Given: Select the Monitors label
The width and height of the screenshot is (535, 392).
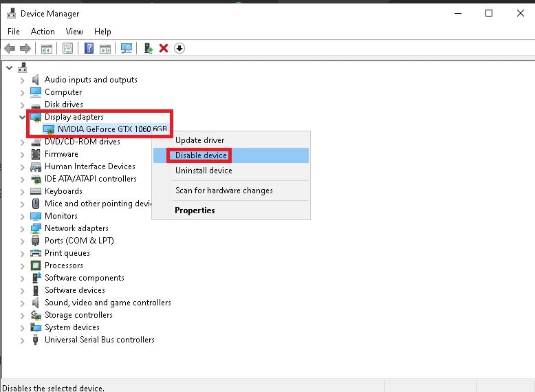Looking at the screenshot, I should tap(61, 216).
